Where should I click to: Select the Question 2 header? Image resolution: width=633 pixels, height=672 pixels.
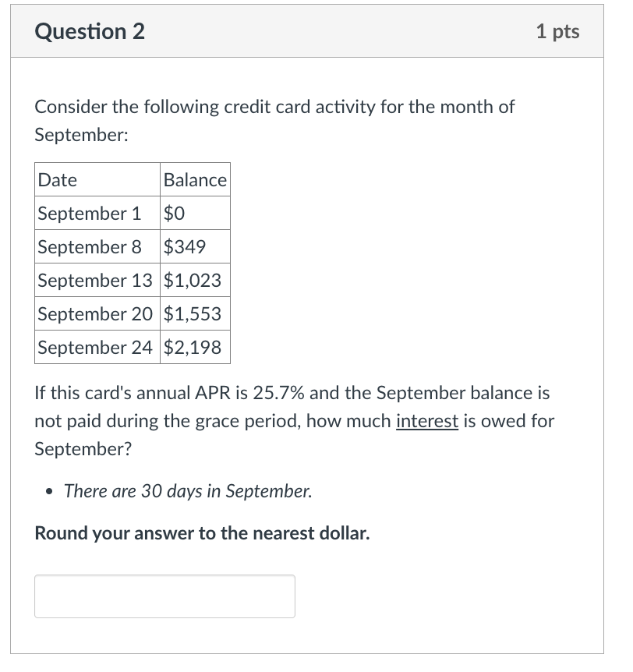89,32
